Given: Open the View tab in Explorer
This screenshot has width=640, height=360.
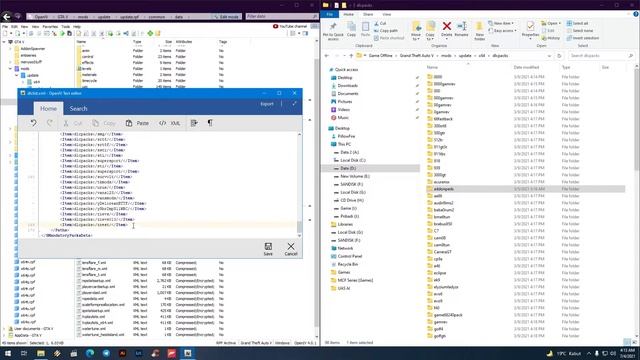Looking at the screenshot, I should [x=387, y=14].
